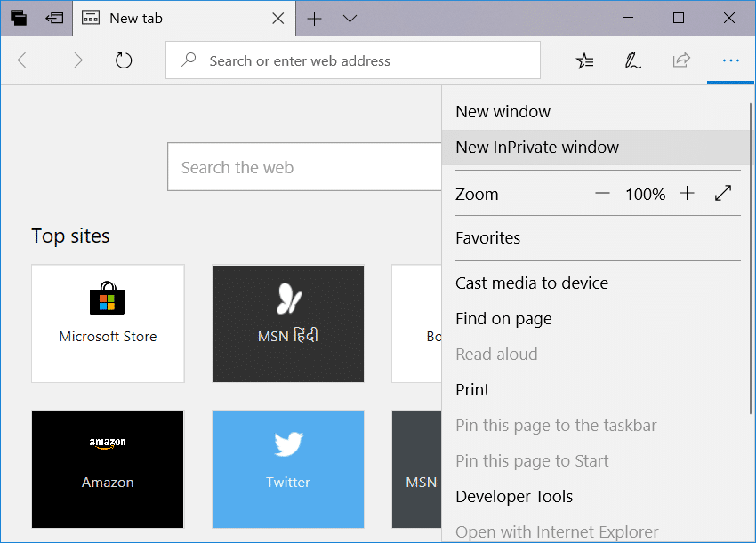Viewport: 756px width, 543px height.
Task: Click Print in the menu
Action: click(x=472, y=390)
